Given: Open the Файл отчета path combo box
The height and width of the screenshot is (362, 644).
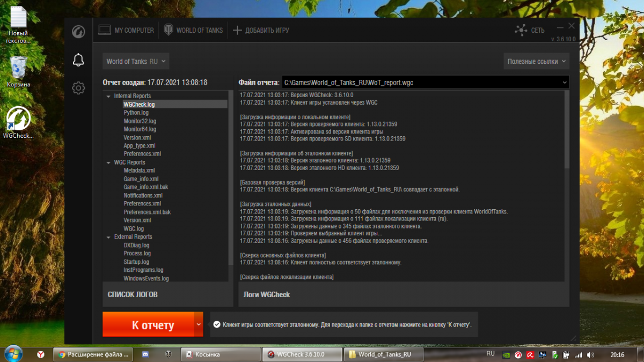Looking at the screenshot, I should pos(426,83).
